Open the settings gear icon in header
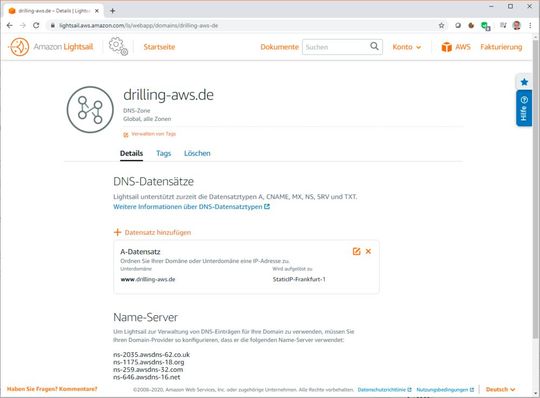The height and width of the screenshot is (398, 540). click(x=118, y=46)
